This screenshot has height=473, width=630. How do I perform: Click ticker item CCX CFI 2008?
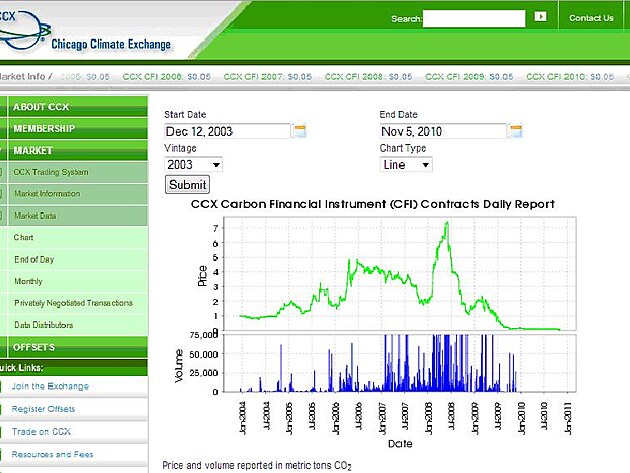(x=368, y=76)
